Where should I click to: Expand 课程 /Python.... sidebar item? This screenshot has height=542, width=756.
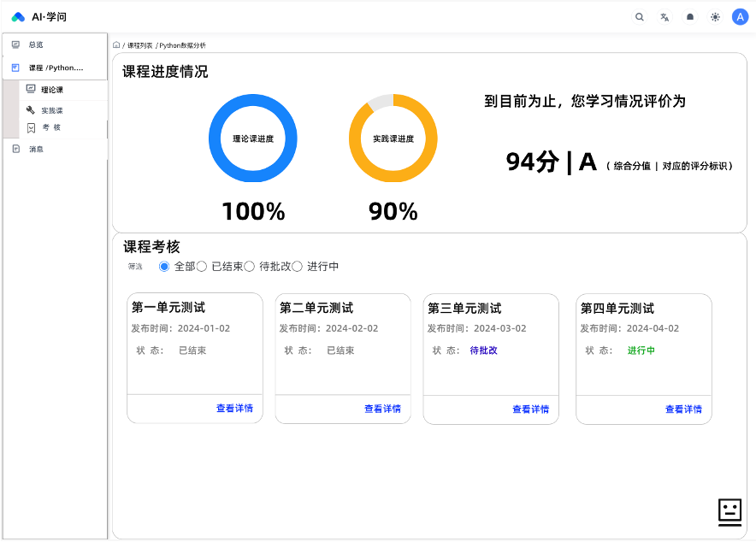click(55, 68)
